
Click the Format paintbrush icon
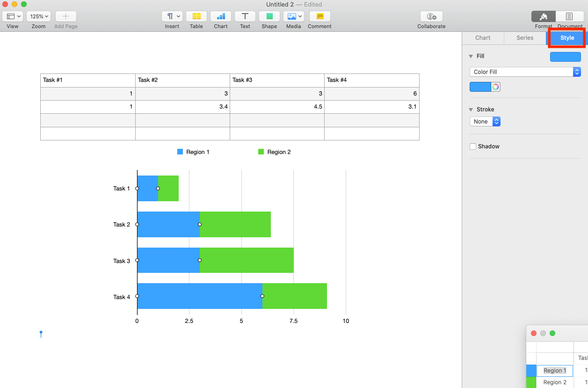[x=544, y=16]
